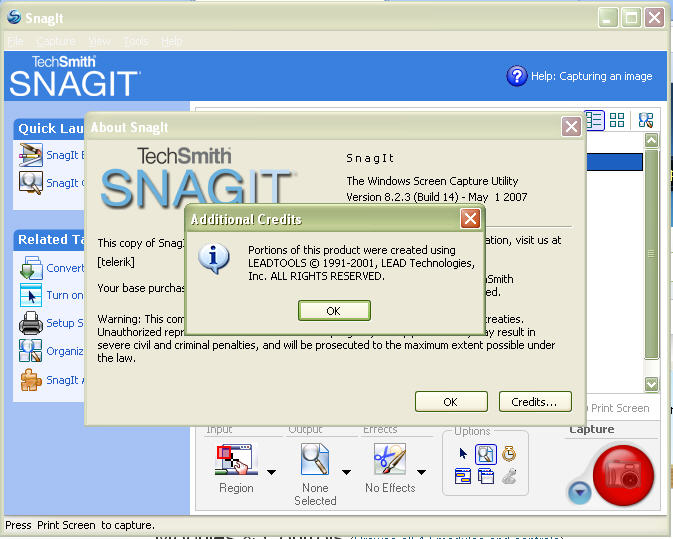
Task: Click the None Selected output icon
Action: (315, 459)
